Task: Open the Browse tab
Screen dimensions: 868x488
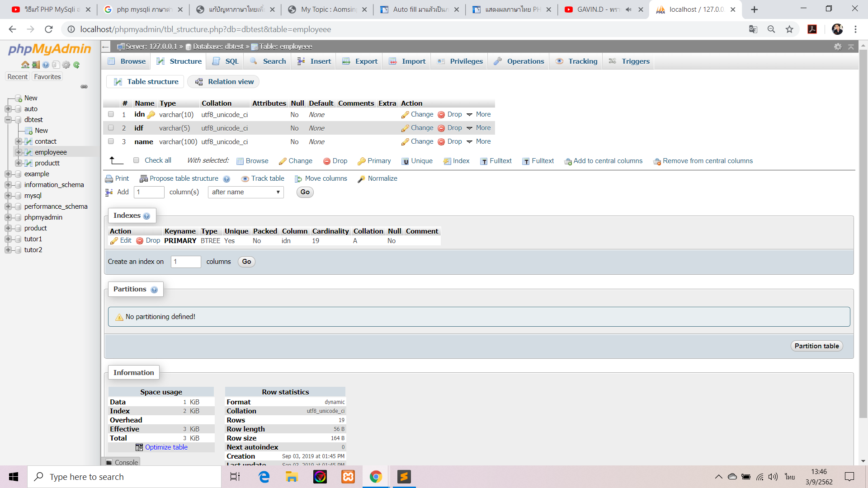Action: tap(127, 61)
